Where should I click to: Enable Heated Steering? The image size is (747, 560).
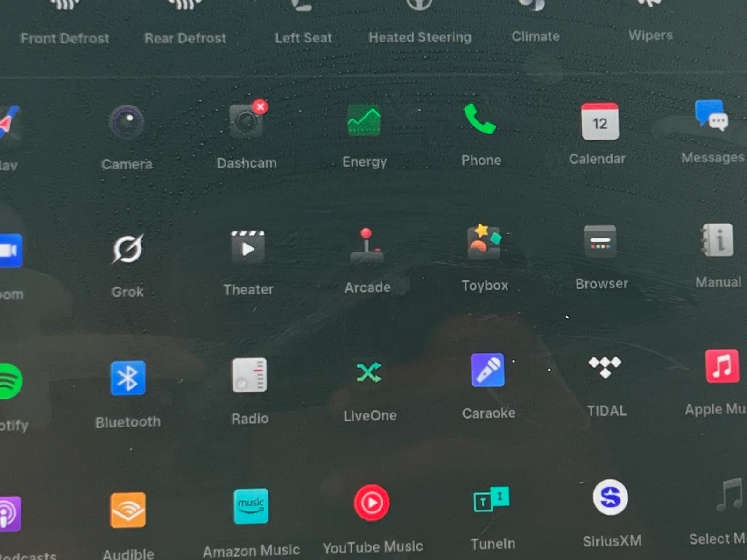tap(420, 37)
